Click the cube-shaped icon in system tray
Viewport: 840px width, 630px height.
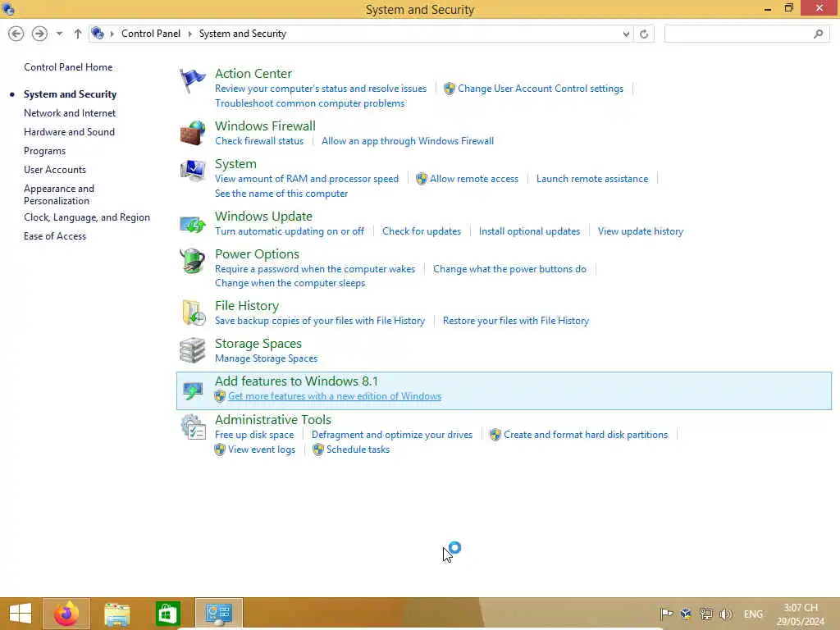point(686,614)
